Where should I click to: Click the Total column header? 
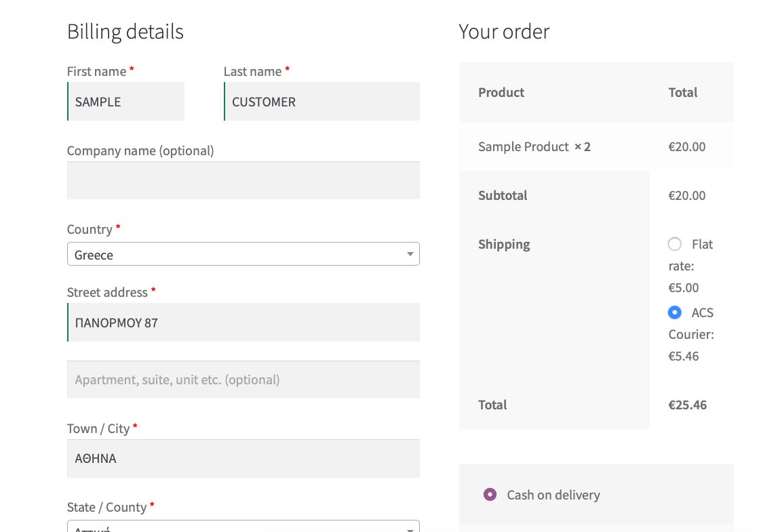(683, 92)
